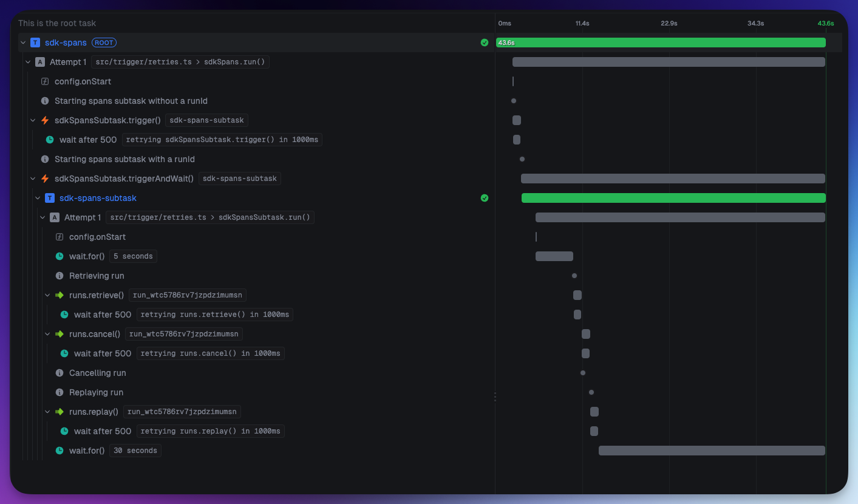Collapse the sdkSpansSubtask.triggerAndWait() span
Viewport: 858px width, 504px height.
click(x=33, y=179)
